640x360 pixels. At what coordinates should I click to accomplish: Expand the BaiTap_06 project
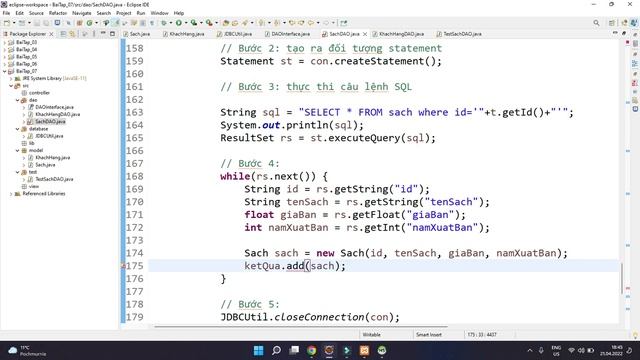click(5, 64)
